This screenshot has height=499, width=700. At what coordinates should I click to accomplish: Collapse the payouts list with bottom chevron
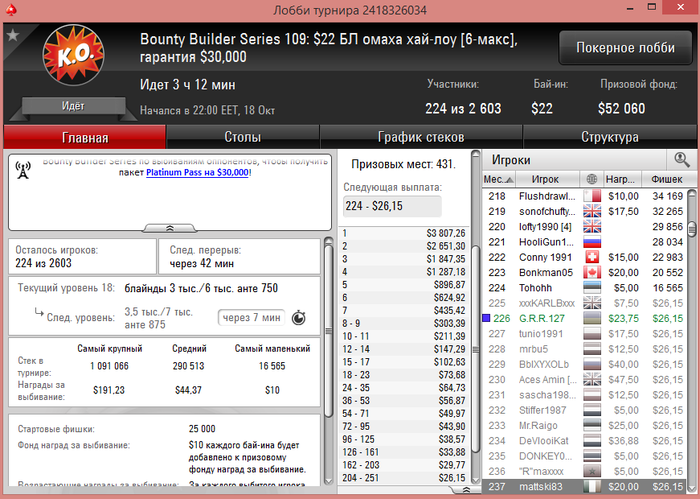click(466, 490)
